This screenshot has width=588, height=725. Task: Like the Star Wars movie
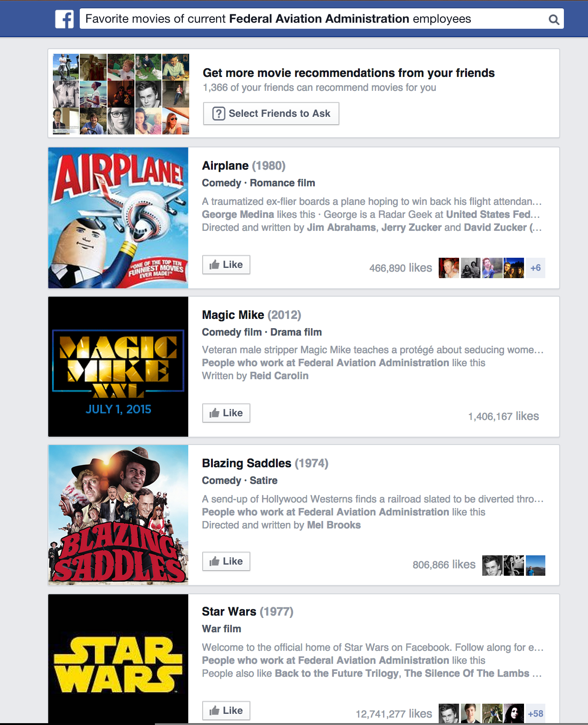point(226,711)
